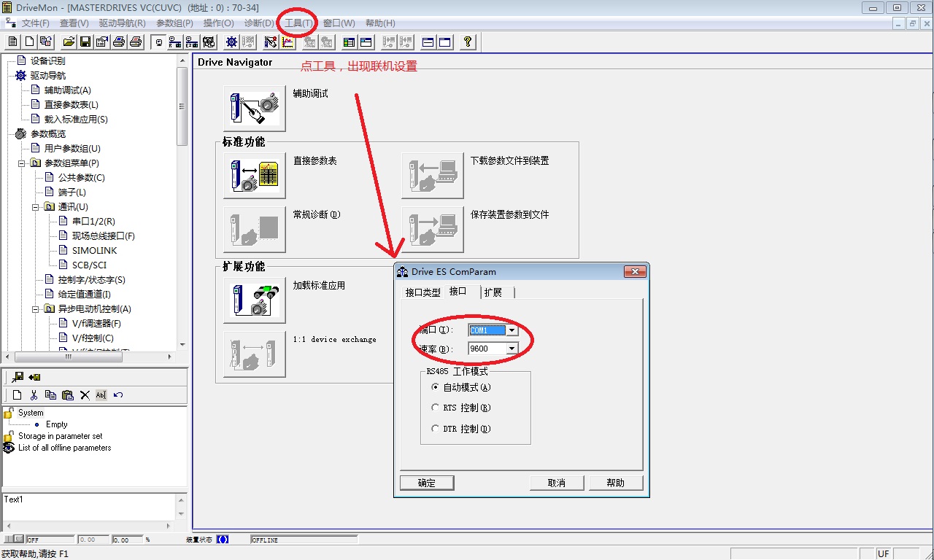
Task: Select 现场总线接口(F) in the tree
Action: point(104,236)
